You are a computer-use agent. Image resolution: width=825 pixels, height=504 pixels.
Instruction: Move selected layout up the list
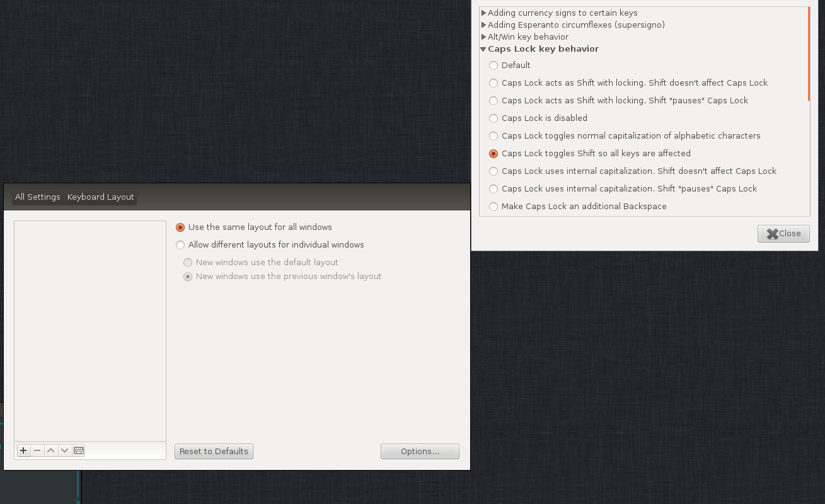(x=51, y=450)
